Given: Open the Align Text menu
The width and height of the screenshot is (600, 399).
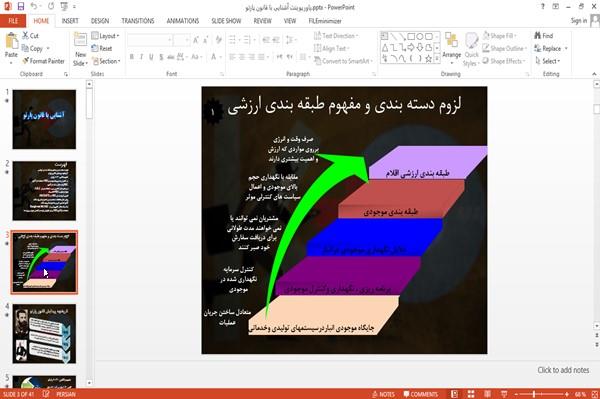Looking at the screenshot, I should (332, 48).
